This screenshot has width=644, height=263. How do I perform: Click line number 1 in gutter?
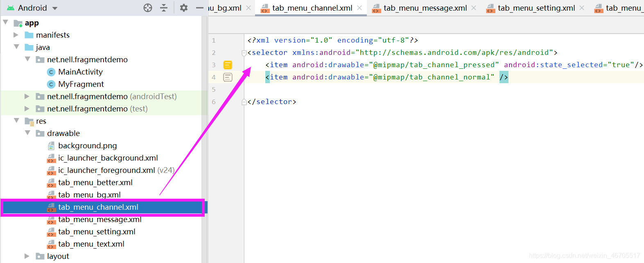[214, 40]
